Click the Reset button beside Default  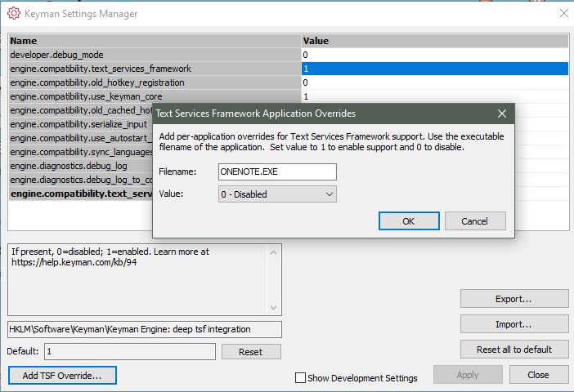point(251,352)
